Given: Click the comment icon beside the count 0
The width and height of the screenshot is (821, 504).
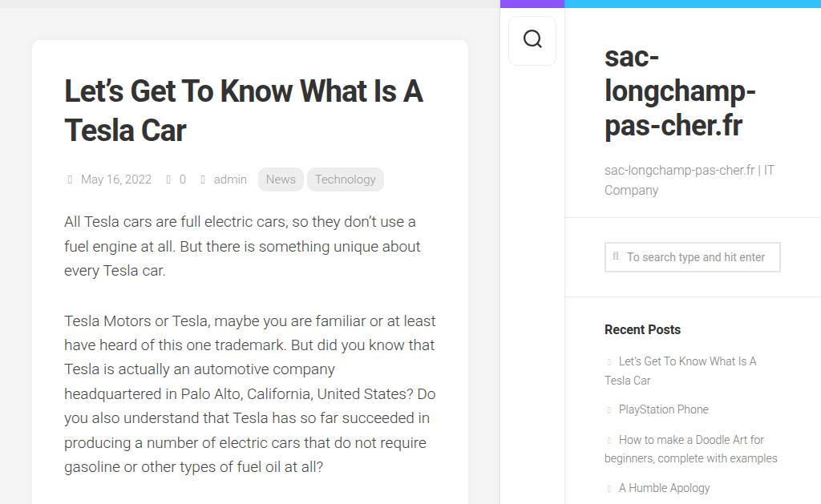Looking at the screenshot, I should 168,179.
